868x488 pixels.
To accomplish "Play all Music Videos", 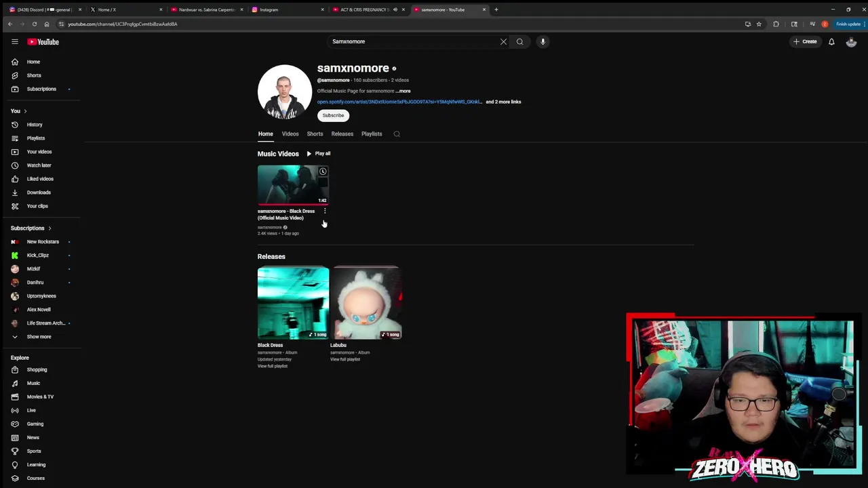I will click(319, 154).
